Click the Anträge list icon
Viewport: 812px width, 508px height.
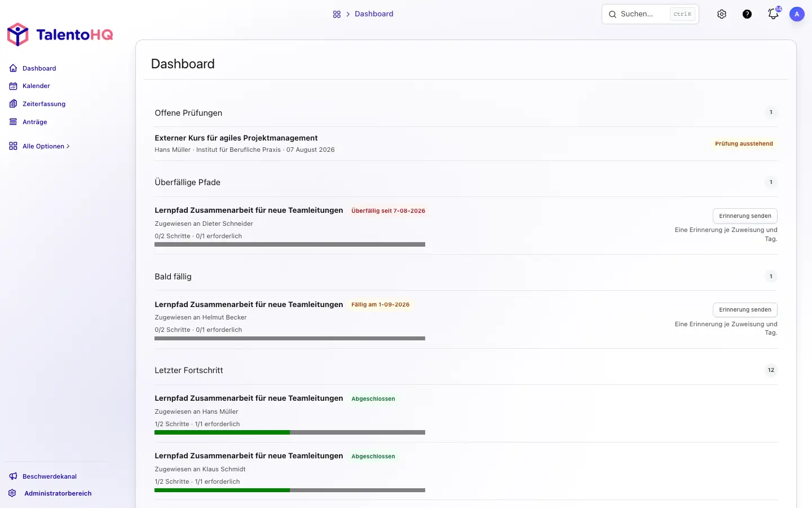[x=13, y=122]
